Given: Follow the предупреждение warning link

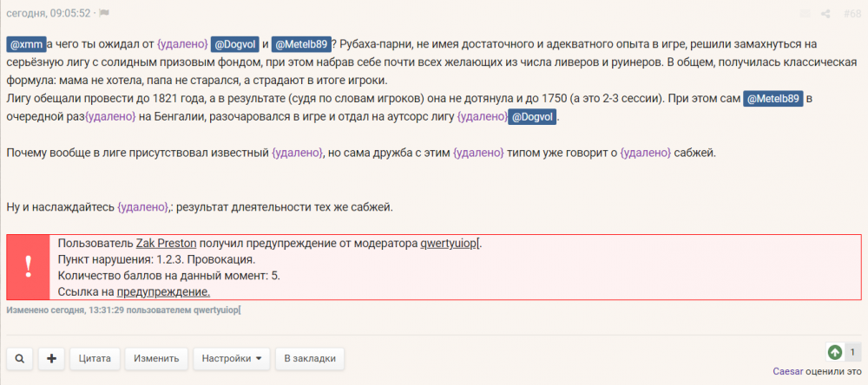Looking at the screenshot, I should (164, 292).
